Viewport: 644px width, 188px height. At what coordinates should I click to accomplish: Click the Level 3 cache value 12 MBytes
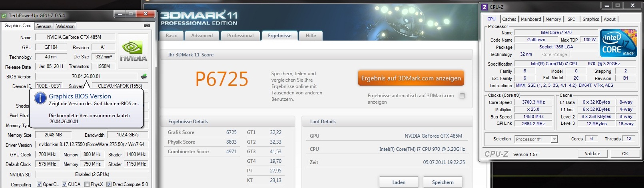[596, 124]
